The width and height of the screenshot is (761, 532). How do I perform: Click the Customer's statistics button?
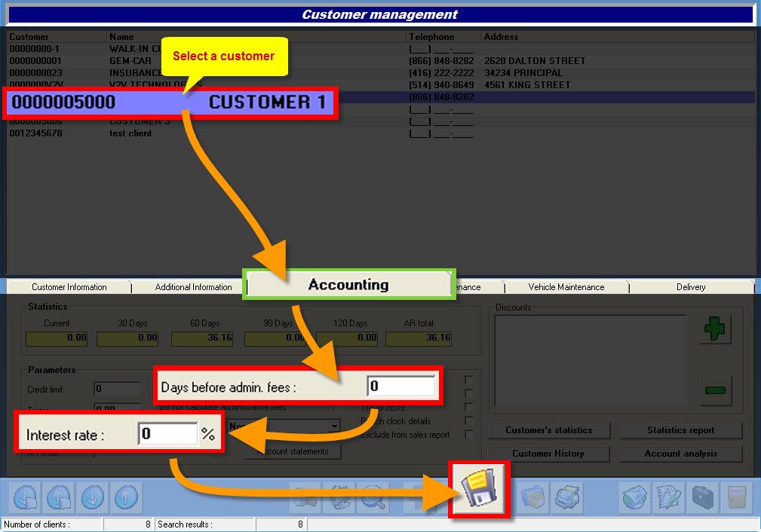tap(549, 430)
